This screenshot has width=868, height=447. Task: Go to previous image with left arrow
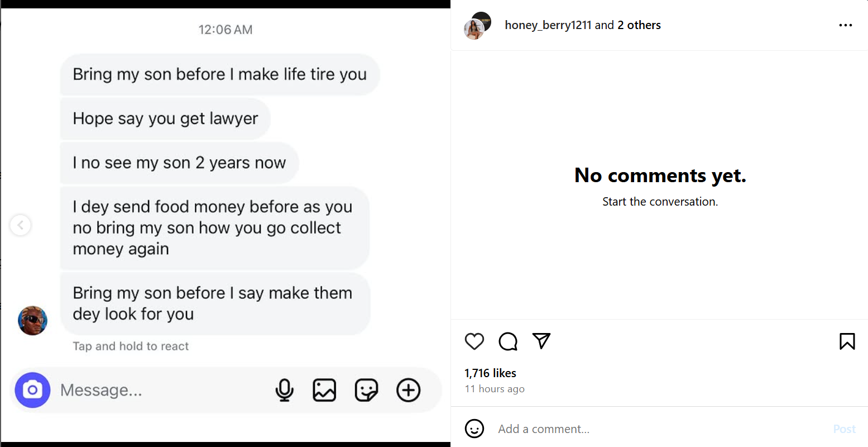[21, 225]
